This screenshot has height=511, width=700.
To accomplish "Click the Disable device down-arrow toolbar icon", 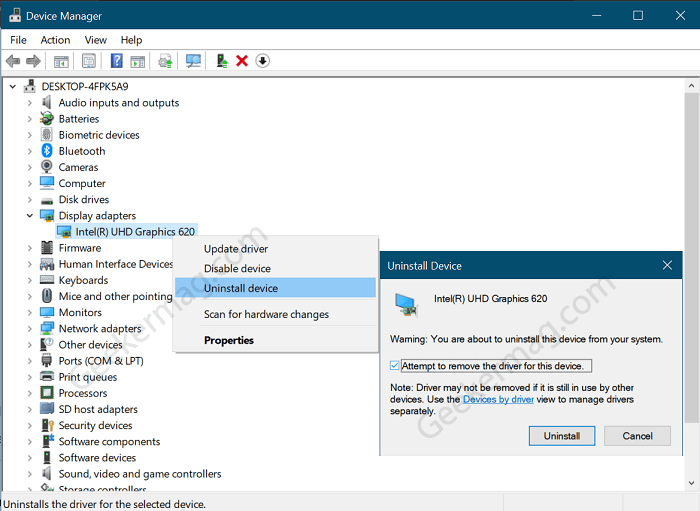I will (x=262, y=61).
